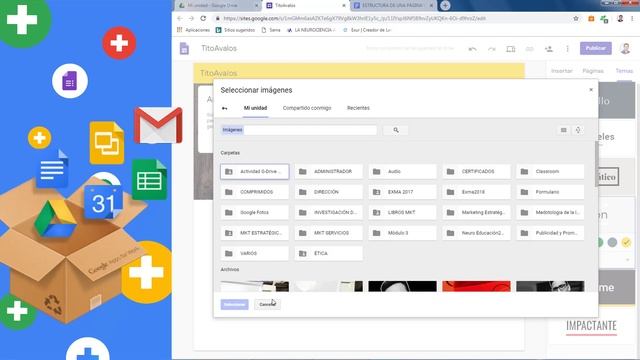Open the Actividad G-Drive folder

[x=255, y=171]
